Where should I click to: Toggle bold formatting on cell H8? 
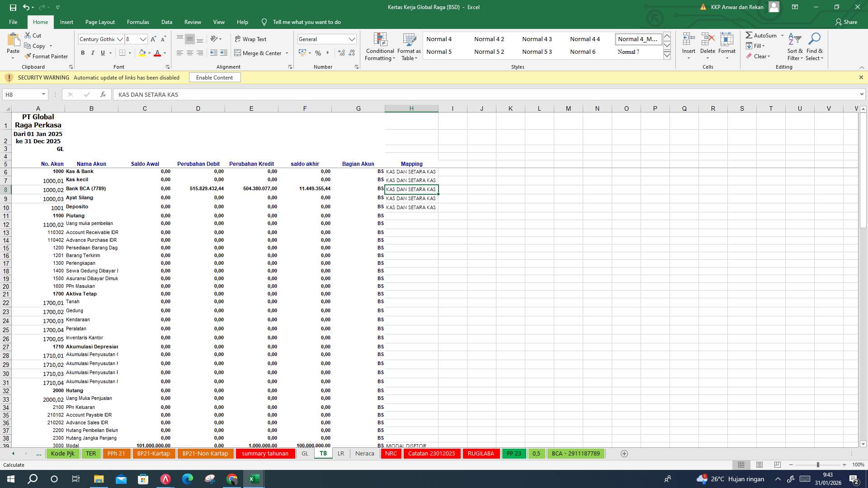coord(83,53)
